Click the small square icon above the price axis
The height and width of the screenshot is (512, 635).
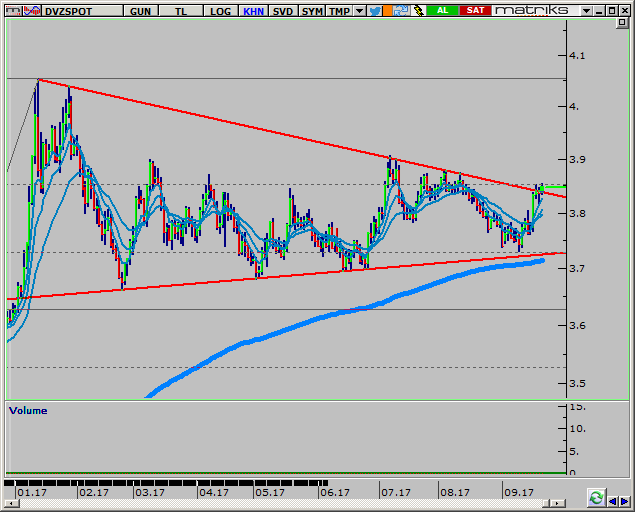622,23
